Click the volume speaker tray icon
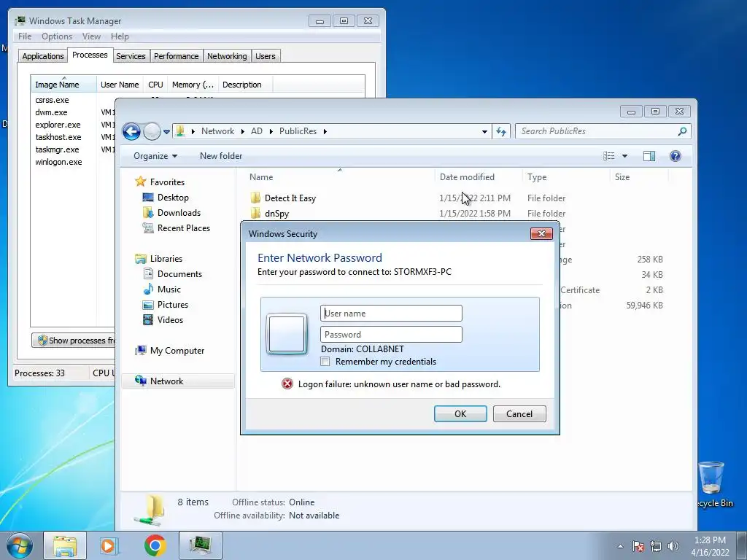747x560 pixels. tap(673, 546)
